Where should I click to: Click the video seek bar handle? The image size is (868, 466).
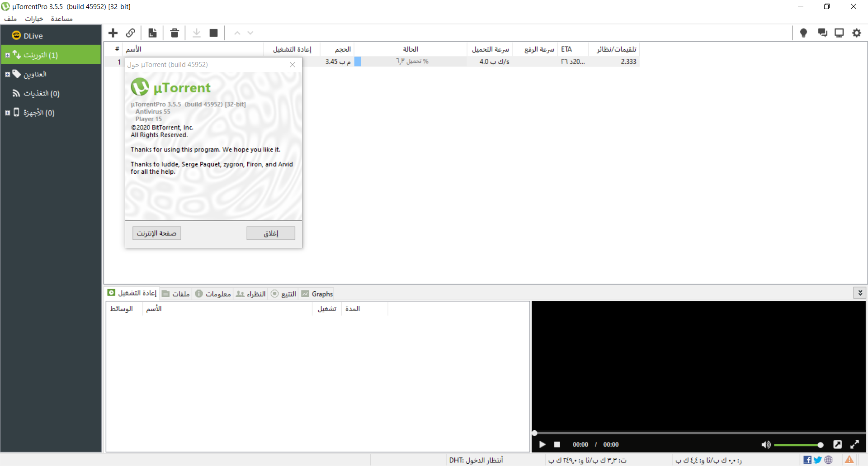click(x=534, y=433)
